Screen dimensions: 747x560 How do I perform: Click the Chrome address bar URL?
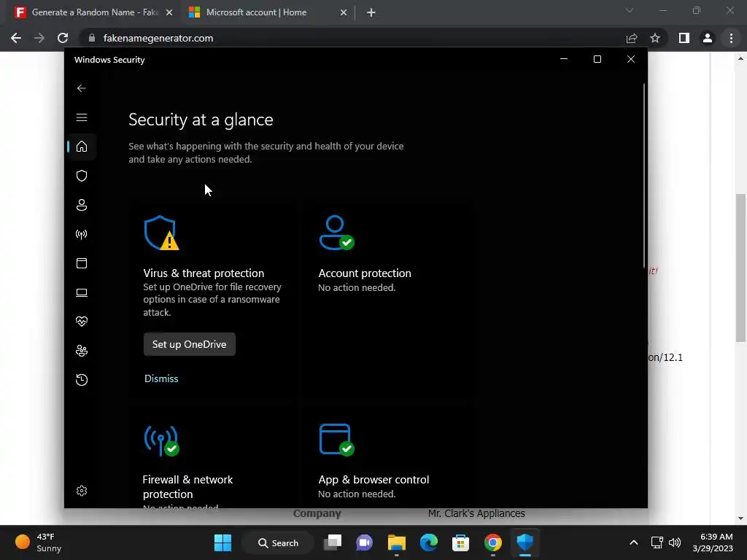pos(158,38)
